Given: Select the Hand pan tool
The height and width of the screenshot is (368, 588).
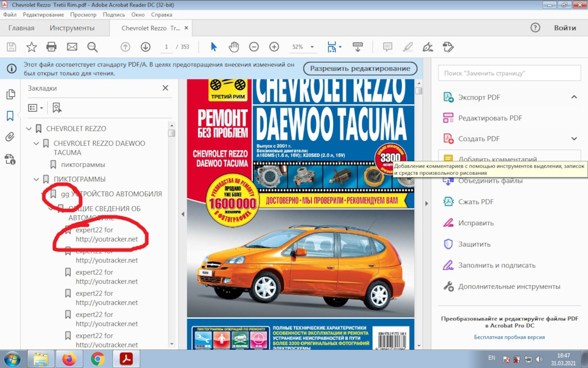Looking at the screenshot, I should [233, 47].
